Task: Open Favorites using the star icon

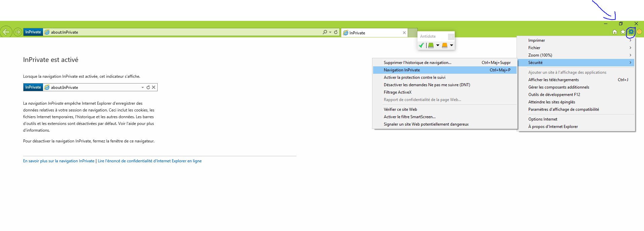Action: coord(623,32)
